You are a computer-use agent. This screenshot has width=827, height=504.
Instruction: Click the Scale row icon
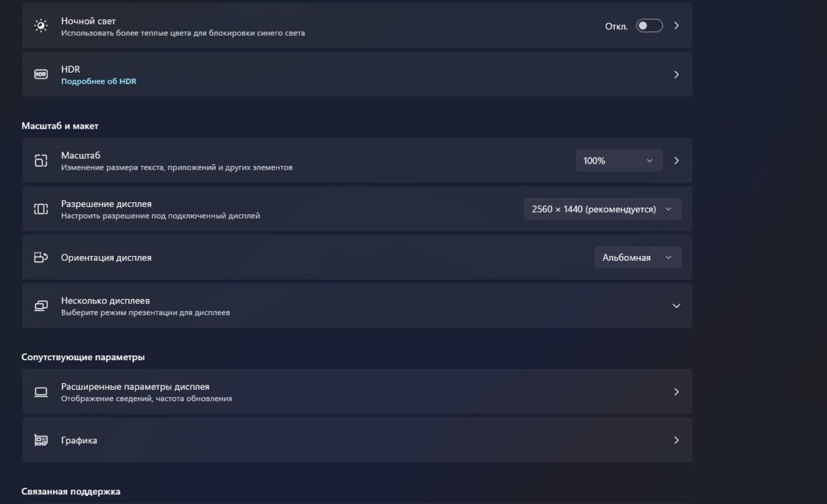(x=41, y=160)
